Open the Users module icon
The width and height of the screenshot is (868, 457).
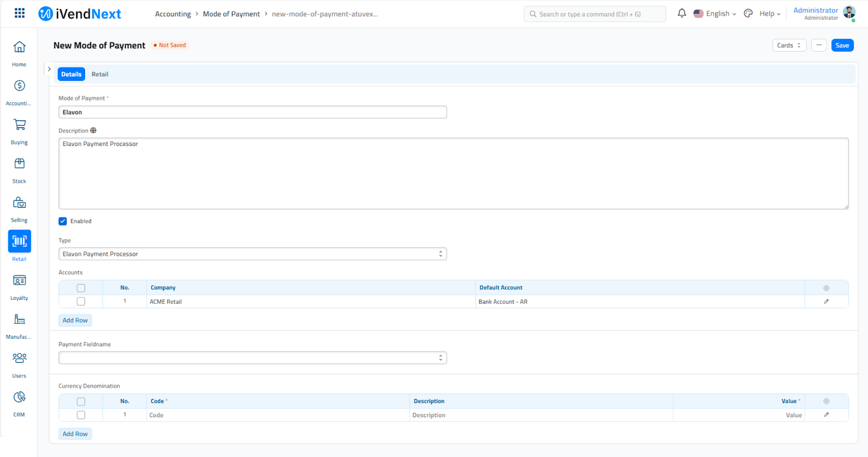coord(20,358)
